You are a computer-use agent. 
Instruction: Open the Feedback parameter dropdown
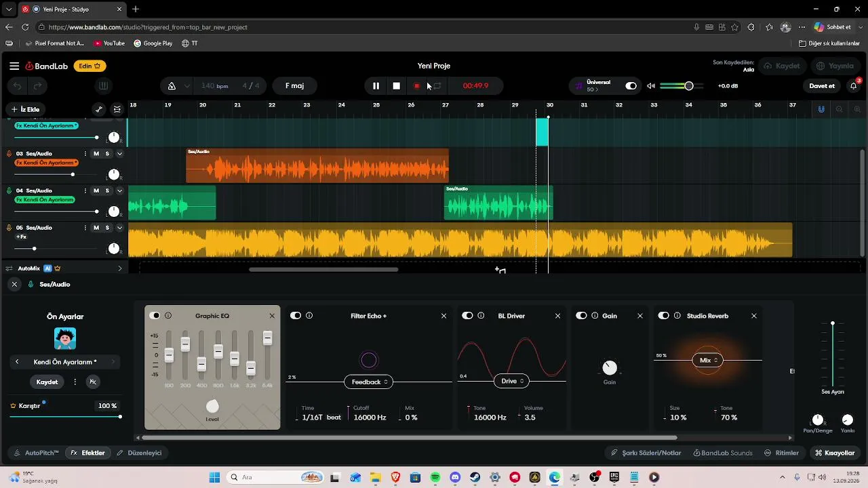click(369, 382)
